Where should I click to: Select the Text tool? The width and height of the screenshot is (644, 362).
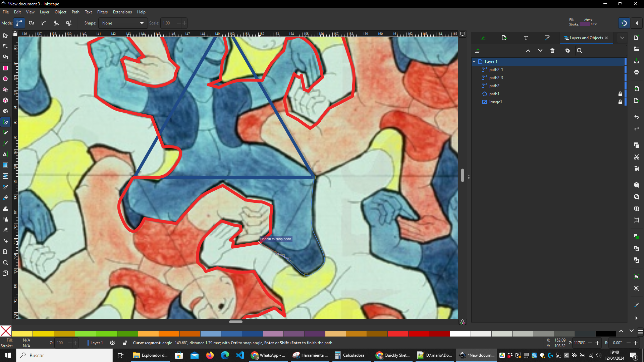click(5, 155)
